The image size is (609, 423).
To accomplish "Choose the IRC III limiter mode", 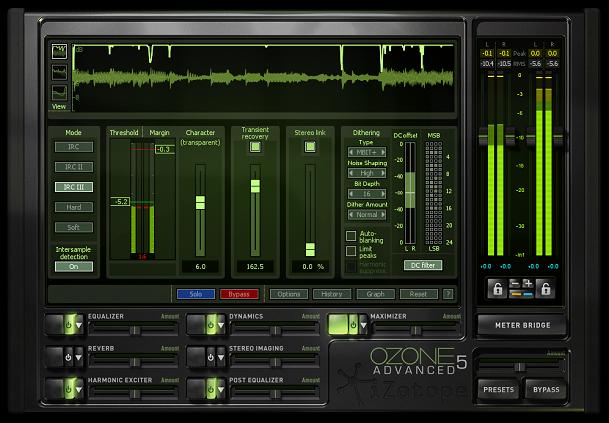I will point(74,187).
